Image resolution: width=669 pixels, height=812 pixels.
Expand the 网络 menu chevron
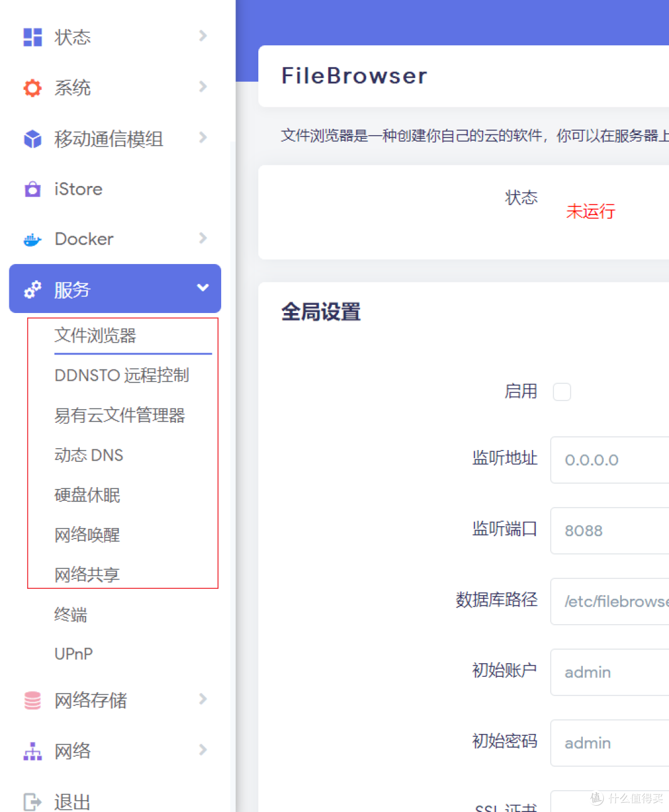(x=203, y=750)
